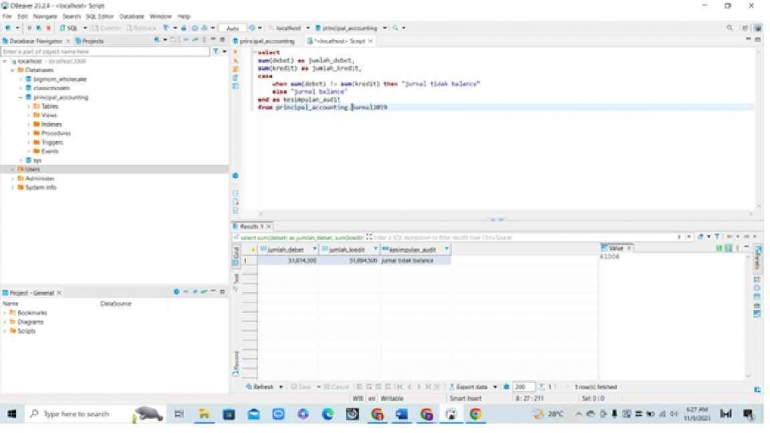This screenshot has height=433, width=770.
Task: Select Scripts in the Project panel
Action: pos(26,331)
